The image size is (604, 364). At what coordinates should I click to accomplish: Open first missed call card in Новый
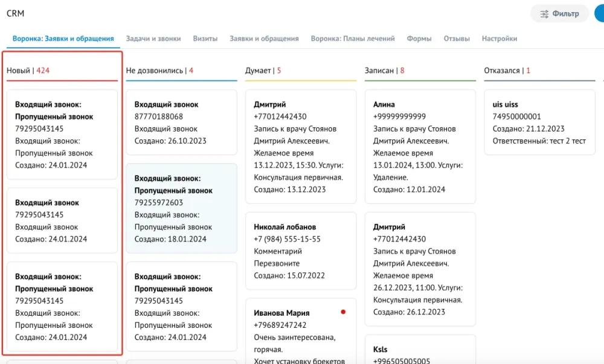(62, 135)
